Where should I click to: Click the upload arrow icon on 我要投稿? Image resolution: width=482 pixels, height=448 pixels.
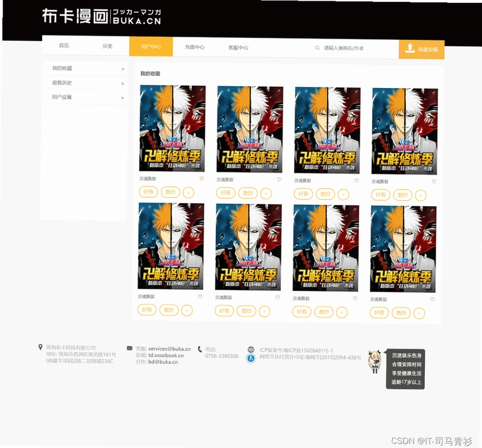(410, 48)
